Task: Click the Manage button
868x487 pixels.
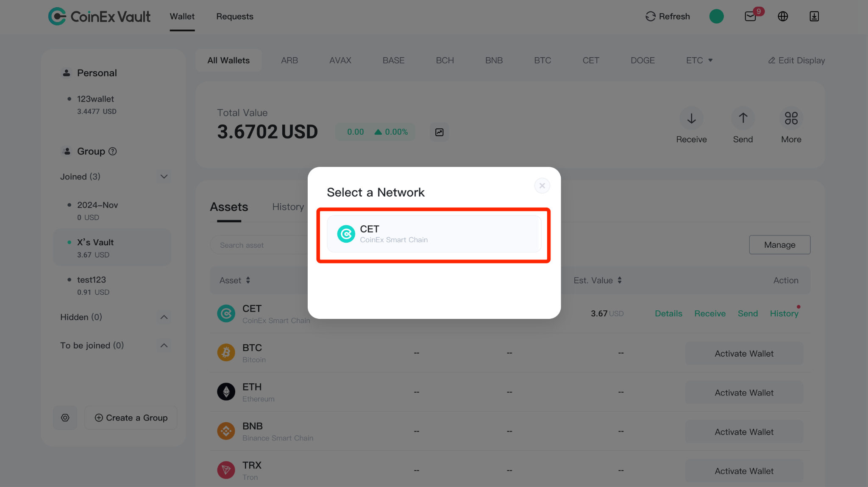Action: tap(779, 245)
